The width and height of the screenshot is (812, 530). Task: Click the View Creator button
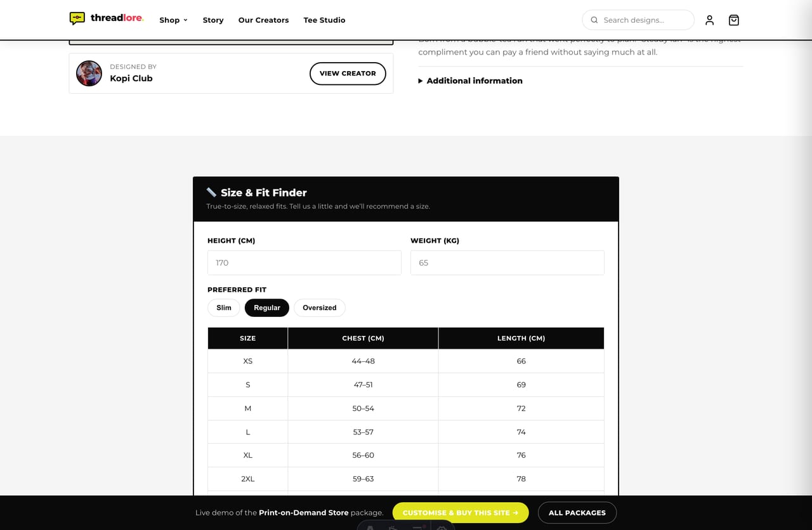(348, 74)
